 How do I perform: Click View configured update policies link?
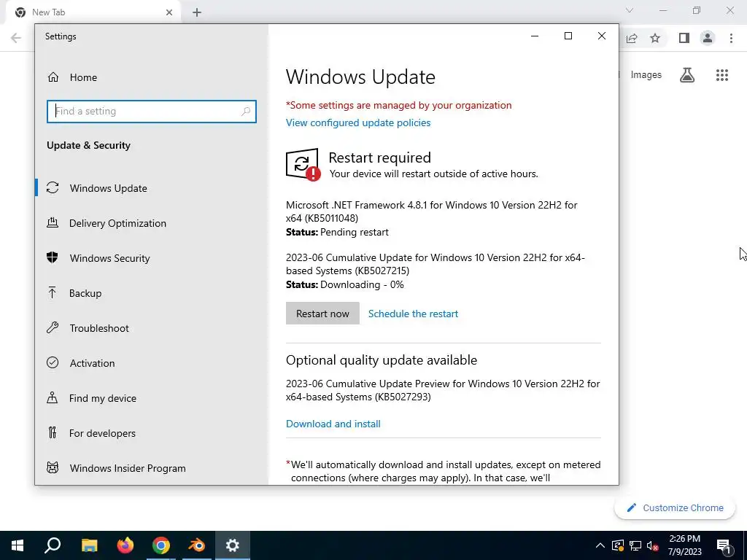tap(357, 122)
